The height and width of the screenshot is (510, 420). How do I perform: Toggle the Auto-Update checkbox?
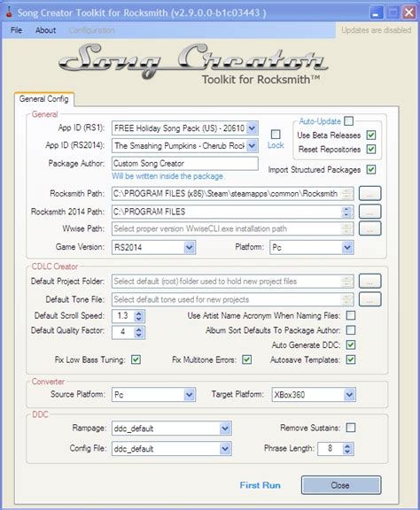(x=349, y=121)
